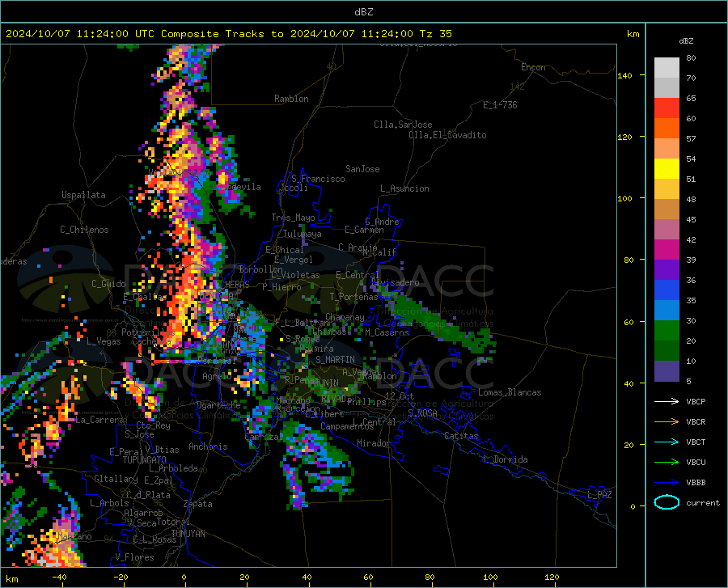Click the Zapata map label
This screenshot has height=588, width=728.
(x=198, y=504)
